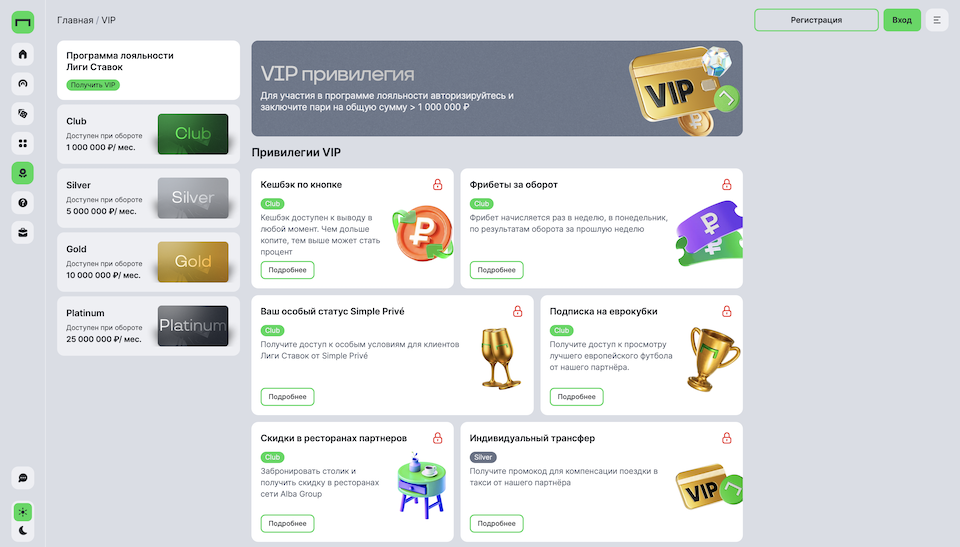This screenshot has width=960, height=547.
Task: Click Подробнее under Кешбэк по кнопке
Action: (x=287, y=270)
